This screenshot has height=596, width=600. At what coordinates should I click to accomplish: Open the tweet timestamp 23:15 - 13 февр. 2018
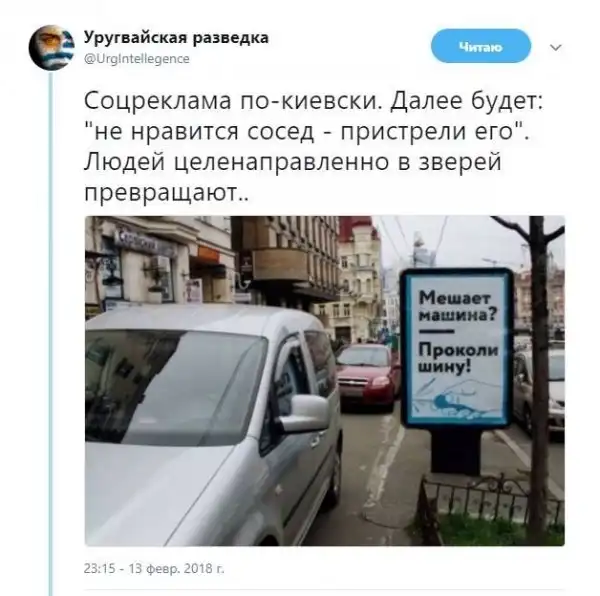(154, 568)
